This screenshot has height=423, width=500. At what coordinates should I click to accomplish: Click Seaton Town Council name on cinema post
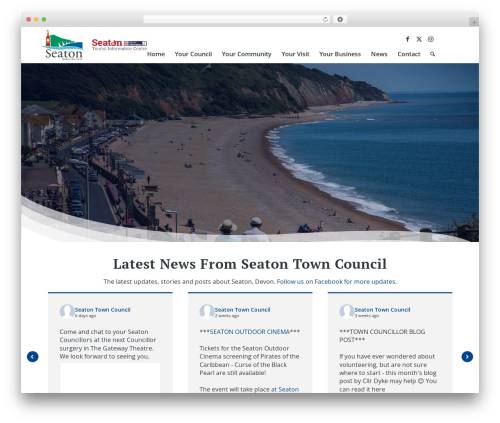(x=242, y=310)
